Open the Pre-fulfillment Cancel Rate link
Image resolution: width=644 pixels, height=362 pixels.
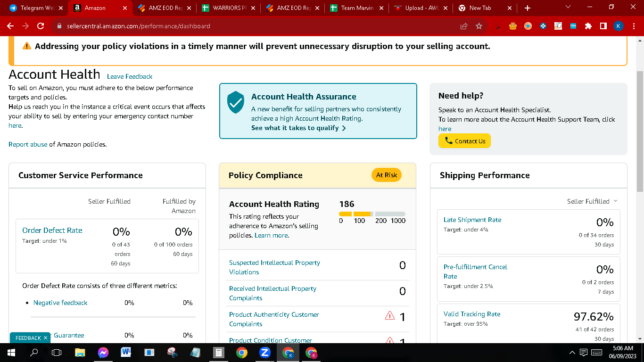click(x=475, y=271)
